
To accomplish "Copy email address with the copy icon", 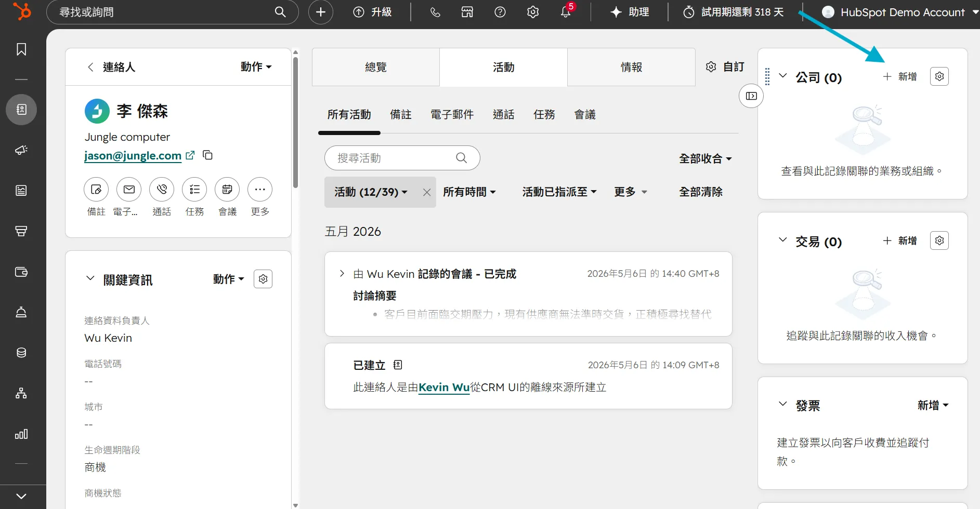I will click(207, 155).
